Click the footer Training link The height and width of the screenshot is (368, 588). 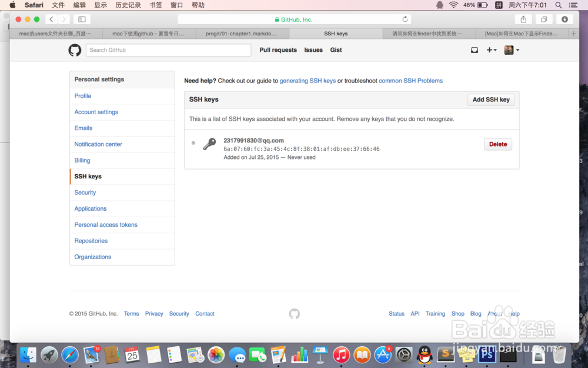[x=435, y=314]
